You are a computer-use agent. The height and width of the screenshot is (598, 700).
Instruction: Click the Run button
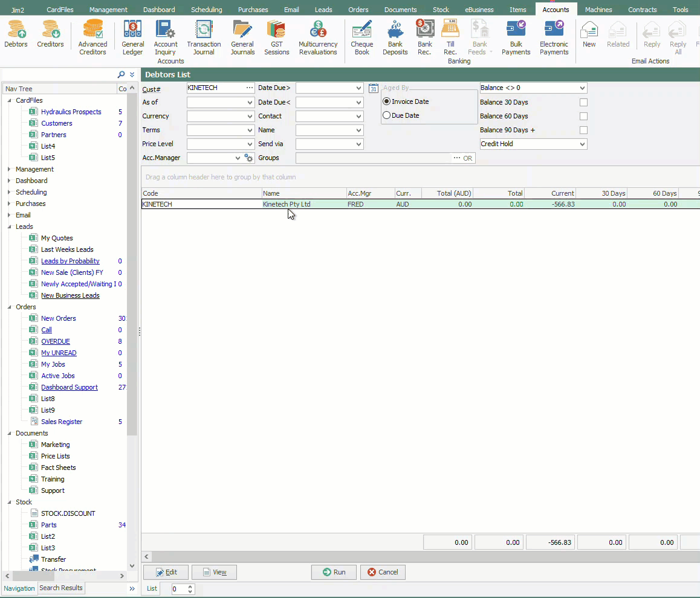[x=334, y=572]
